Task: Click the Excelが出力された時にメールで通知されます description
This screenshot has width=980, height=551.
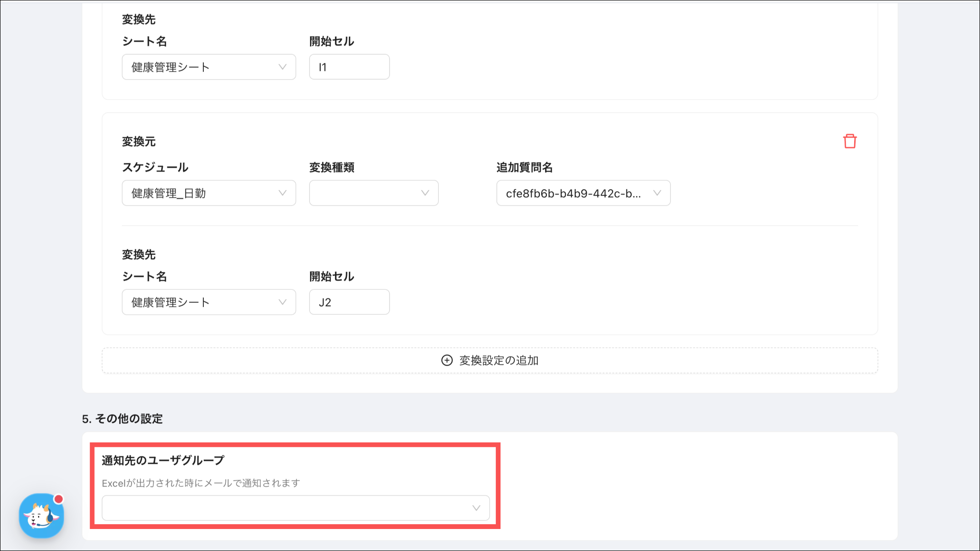Action: point(201,483)
